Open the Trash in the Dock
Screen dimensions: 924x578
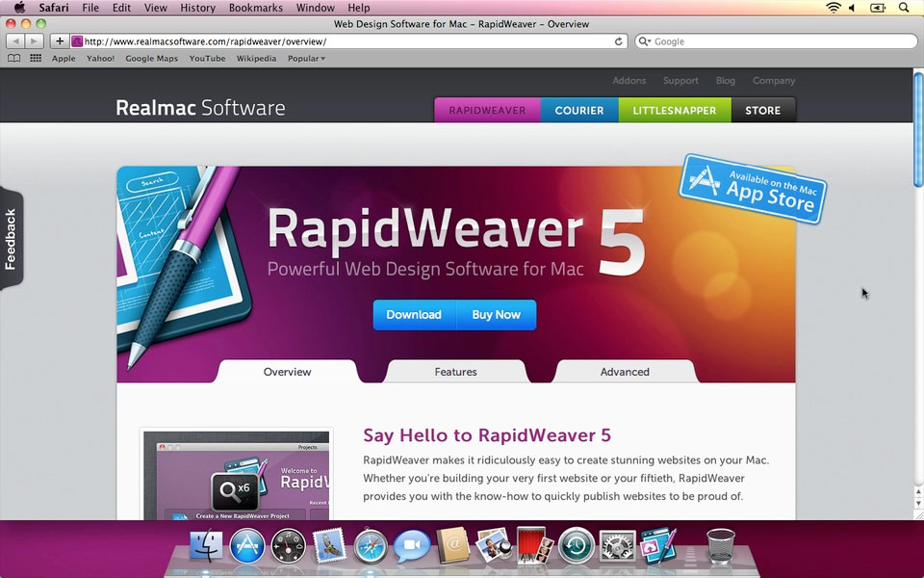point(721,546)
